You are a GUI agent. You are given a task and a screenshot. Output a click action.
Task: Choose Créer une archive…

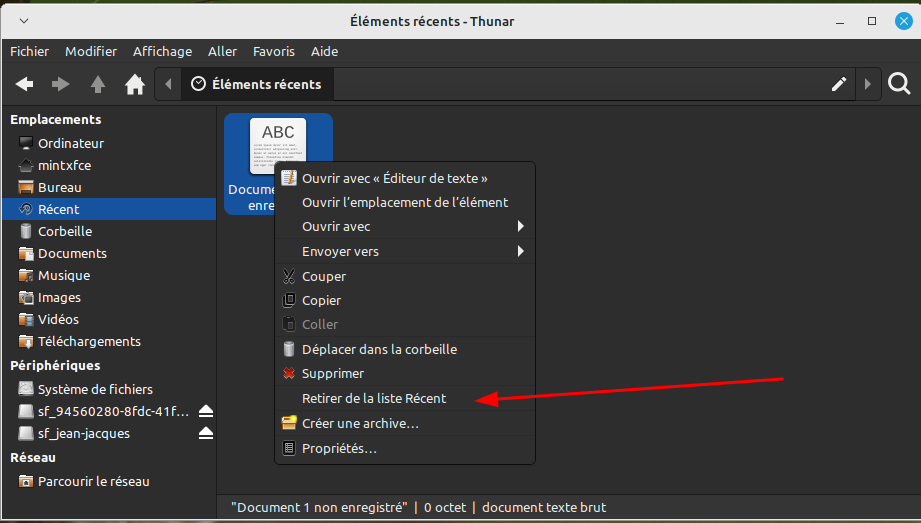(x=405, y=423)
